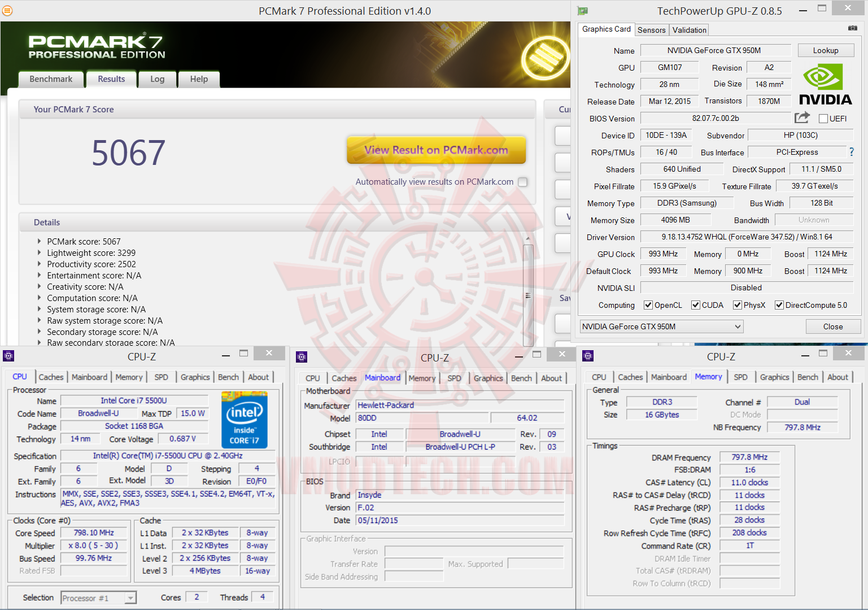Click the memory size value 16 GBytes
The height and width of the screenshot is (610, 868).
click(662, 415)
